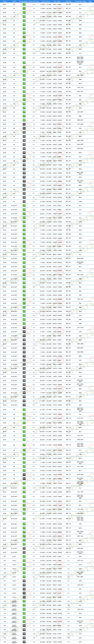Click diesel ON icon in Audi A4 ASB row
The image size is (94, 644).
tap(24, 202)
